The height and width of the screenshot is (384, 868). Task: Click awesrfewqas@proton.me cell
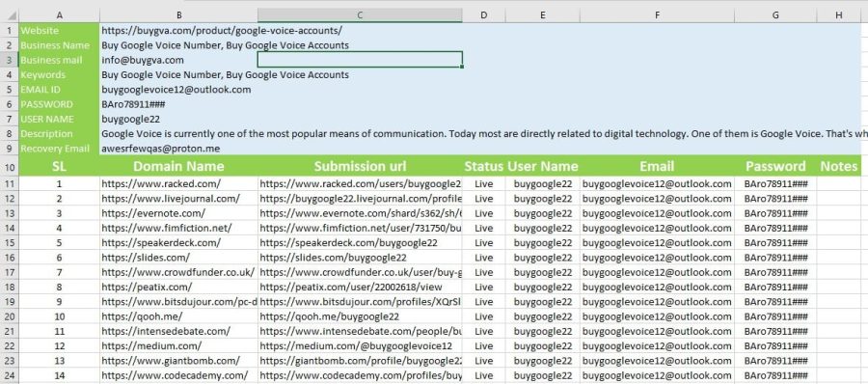click(x=178, y=149)
